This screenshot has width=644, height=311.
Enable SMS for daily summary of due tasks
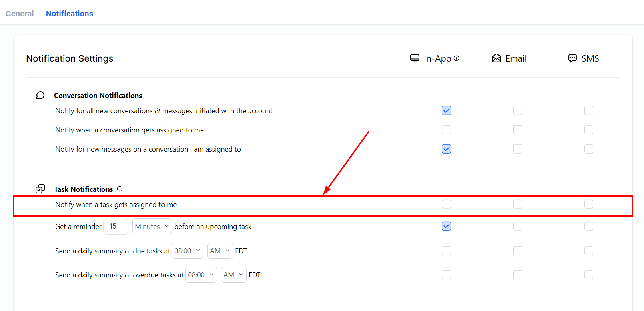(x=588, y=251)
